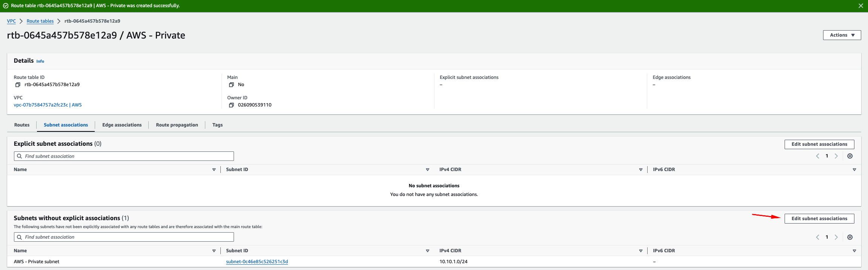This screenshot has width=868, height=270.
Task: Open subnet-0c46e85c526251c3d link
Action: [257, 262]
